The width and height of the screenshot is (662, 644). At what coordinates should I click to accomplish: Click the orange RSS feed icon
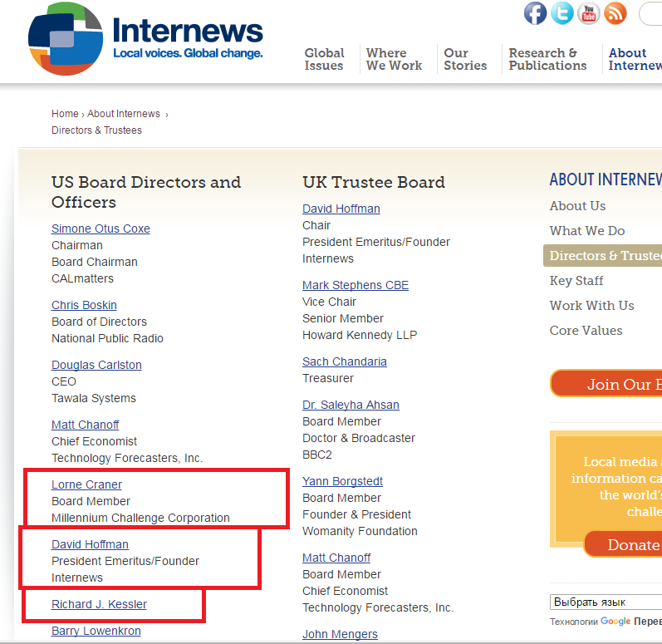[x=615, y=13]
